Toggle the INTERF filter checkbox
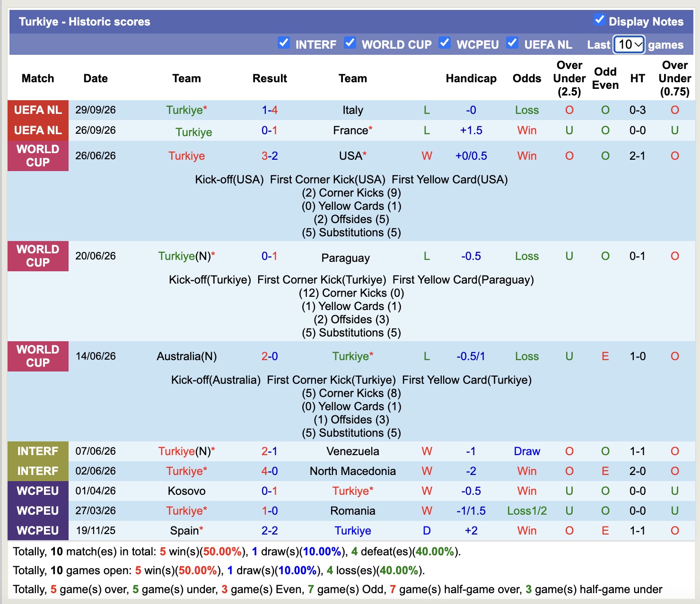 (283, 43)
